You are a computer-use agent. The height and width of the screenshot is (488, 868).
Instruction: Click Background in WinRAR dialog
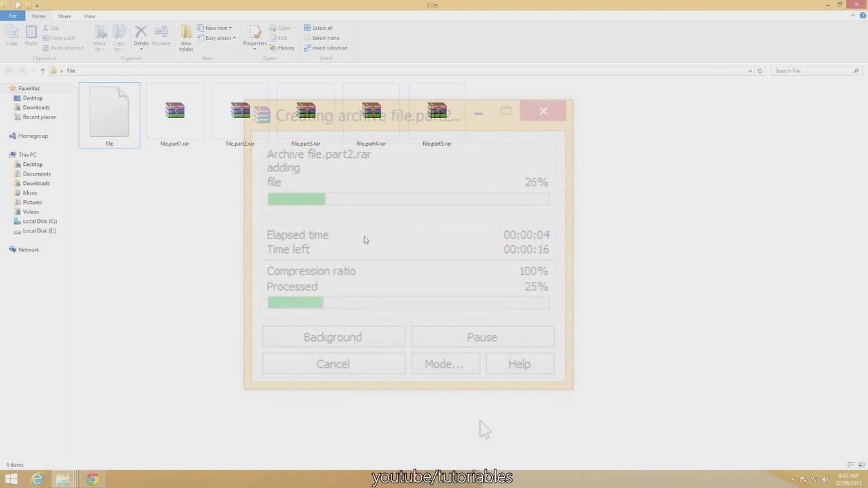(334, 337)
